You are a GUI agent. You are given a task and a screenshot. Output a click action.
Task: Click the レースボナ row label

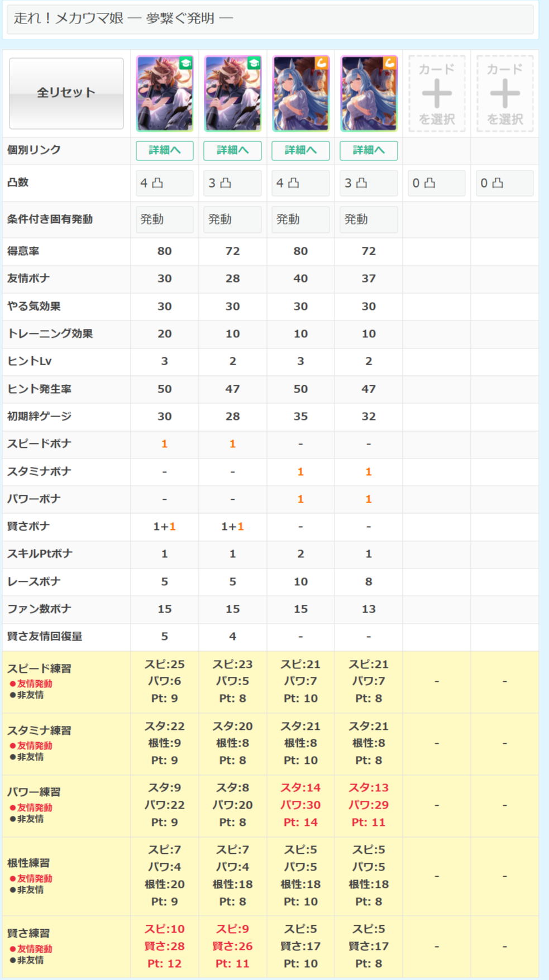(34, 582)
